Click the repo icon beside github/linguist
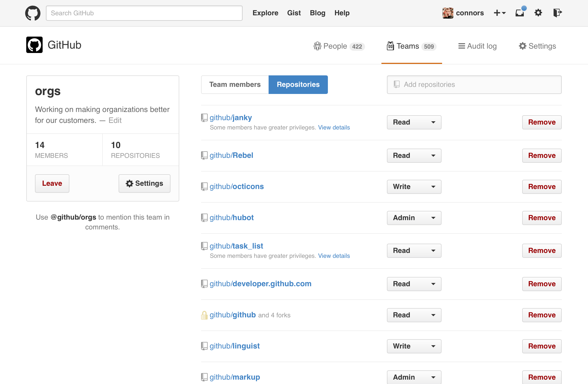588x384 pixels. [204, 346]
